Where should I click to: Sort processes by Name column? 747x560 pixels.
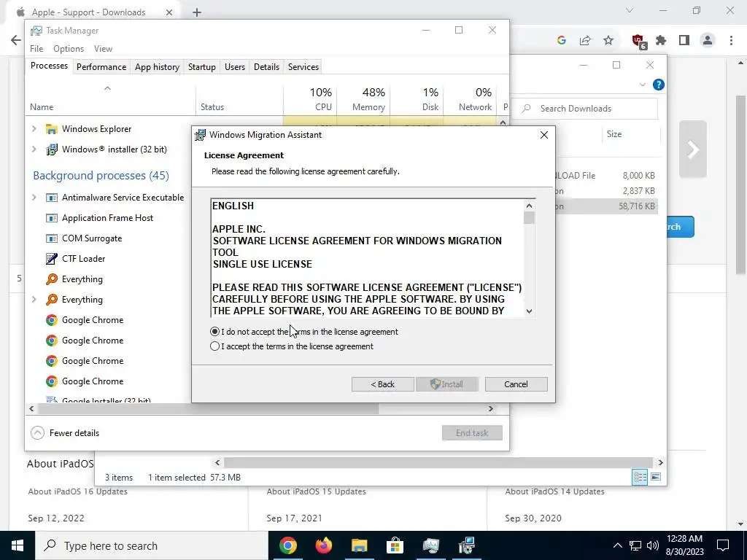[x=109, y=99]
